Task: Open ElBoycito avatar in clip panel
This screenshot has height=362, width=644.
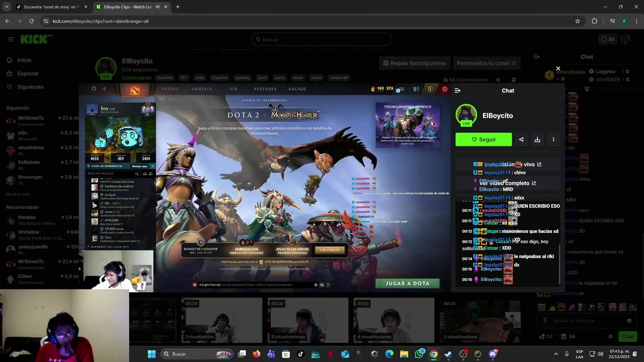Action: tap(466, 115)
